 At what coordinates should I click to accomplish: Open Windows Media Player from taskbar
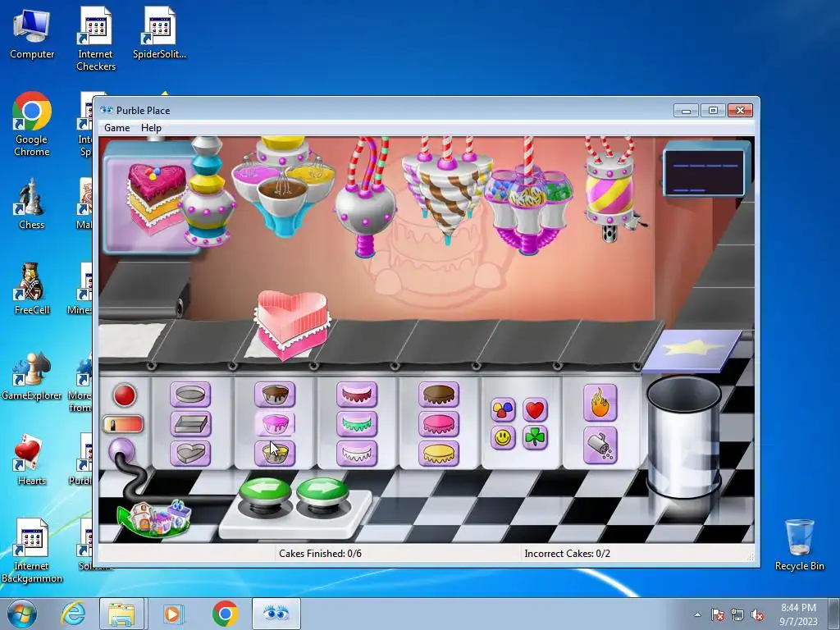[x=173, y=614]
